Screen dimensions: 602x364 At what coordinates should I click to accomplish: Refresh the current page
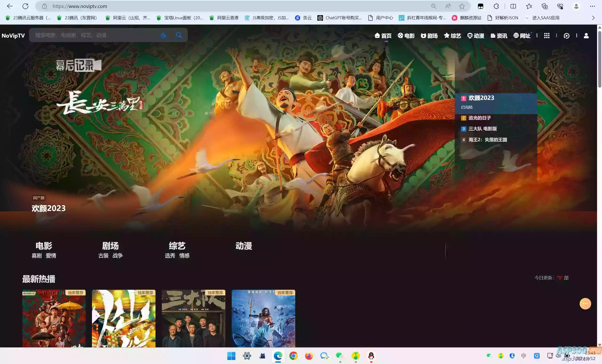(x=25, y=6)
